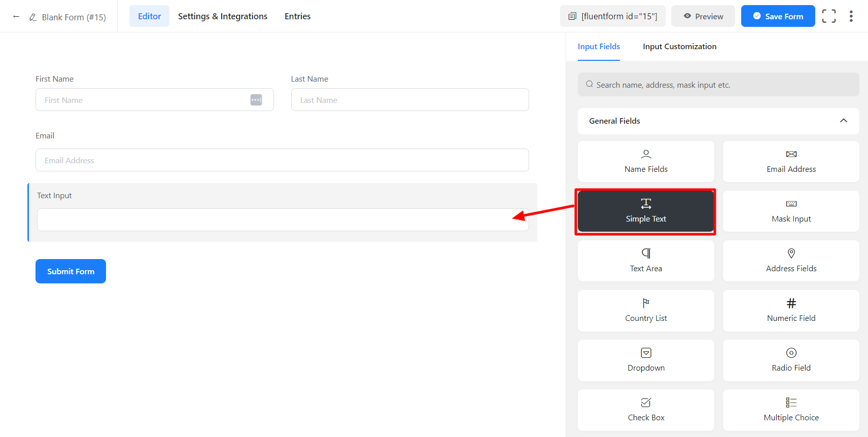
Task: Add an Email Address field
Action: point(791,161)
